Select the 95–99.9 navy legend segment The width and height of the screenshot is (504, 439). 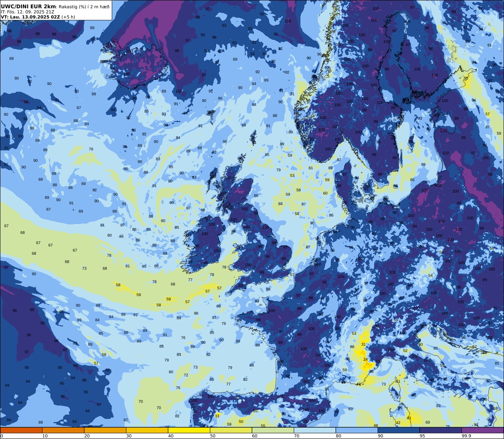coord(441,430)
